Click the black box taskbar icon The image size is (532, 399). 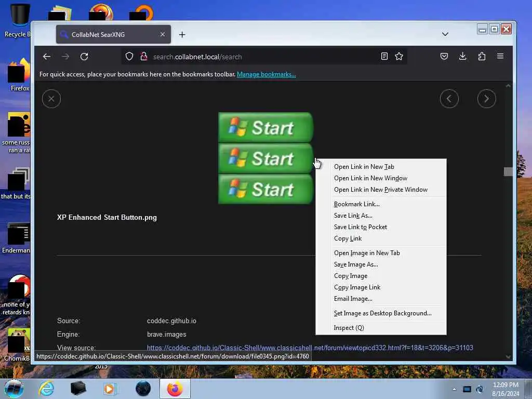tap(78, 389)
